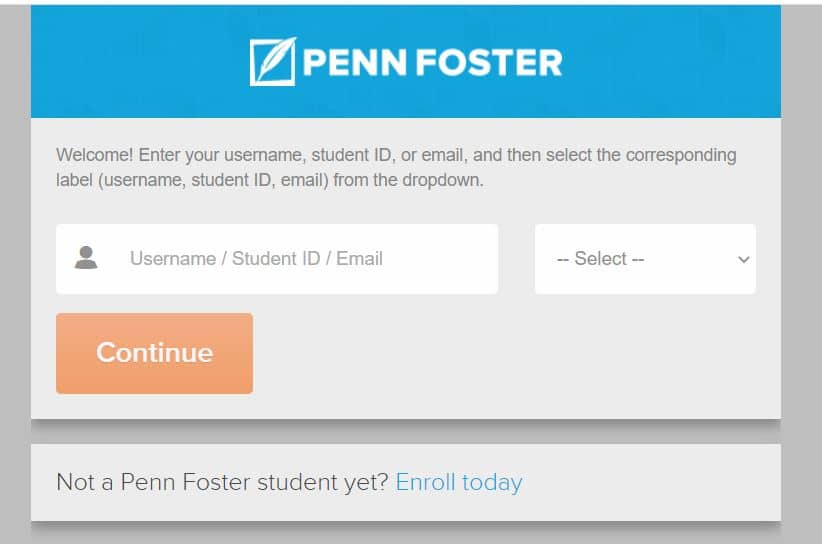Click the square frame of the Penn Foster logo
Image resolution: width=822 pixels, height=544 pixels.
[x=272, y=62]
